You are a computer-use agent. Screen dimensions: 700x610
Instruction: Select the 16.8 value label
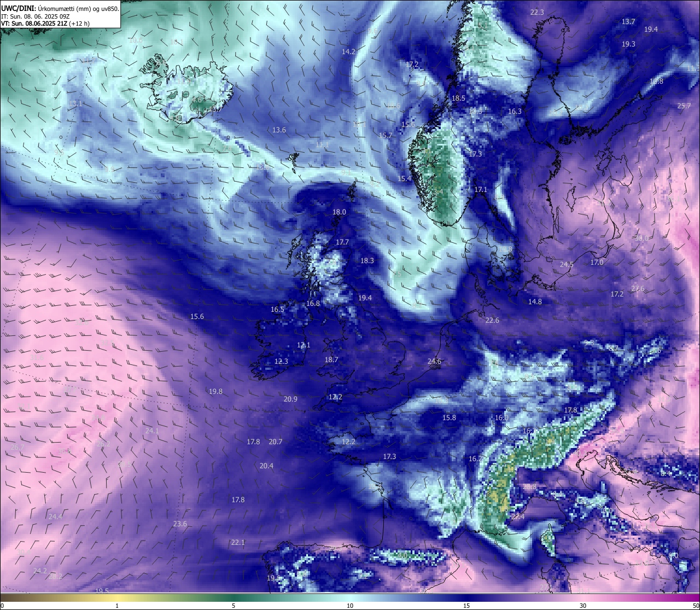pyautogui.click(x=313, y=304)
